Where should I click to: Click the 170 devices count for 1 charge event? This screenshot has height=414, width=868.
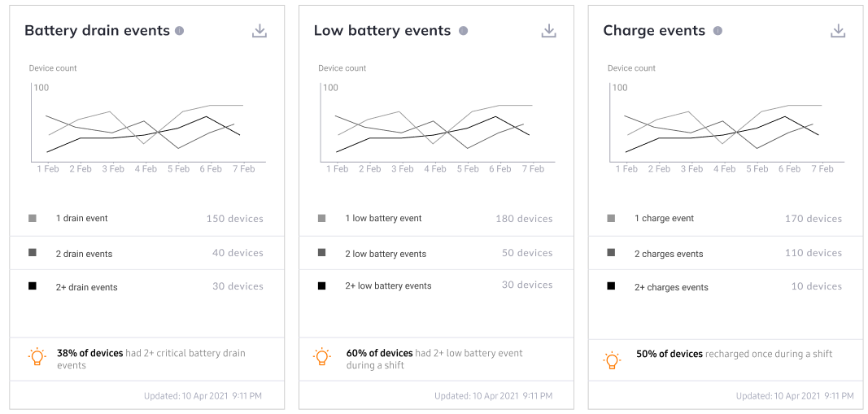(x=813, y=219)
